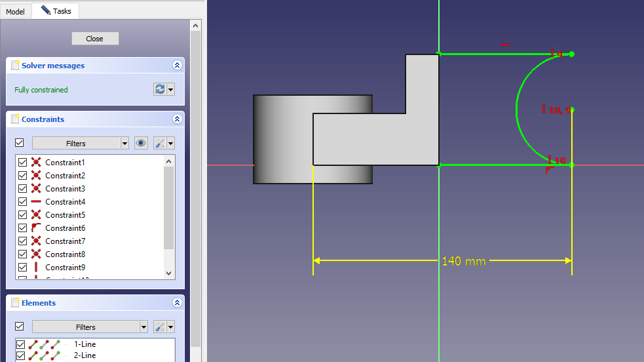Toggle the Constraint7 checkbox
Screen dimensions: 644x362
23,241
